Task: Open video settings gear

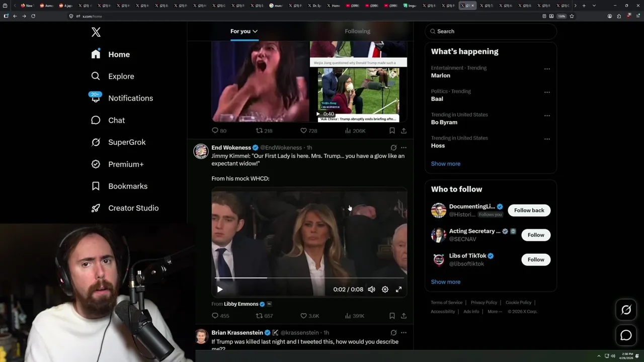Action: click(385, 289)
